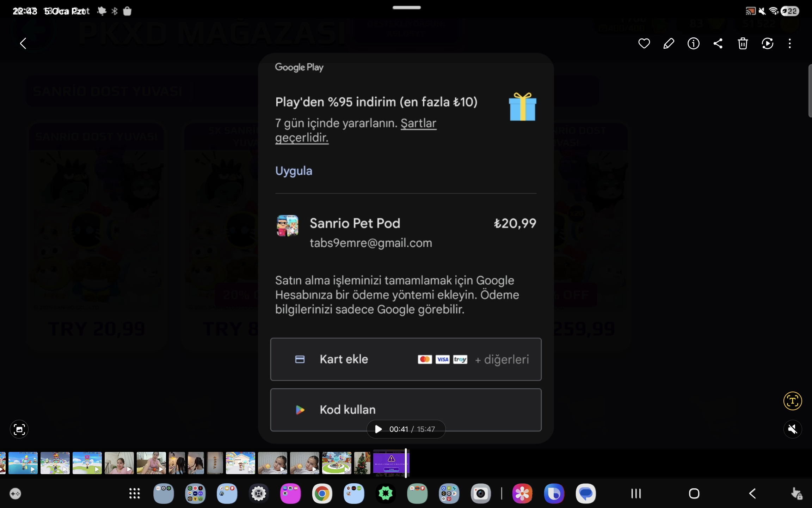
Task: Open the Messages chat bubble app
Action: [586, 494]
